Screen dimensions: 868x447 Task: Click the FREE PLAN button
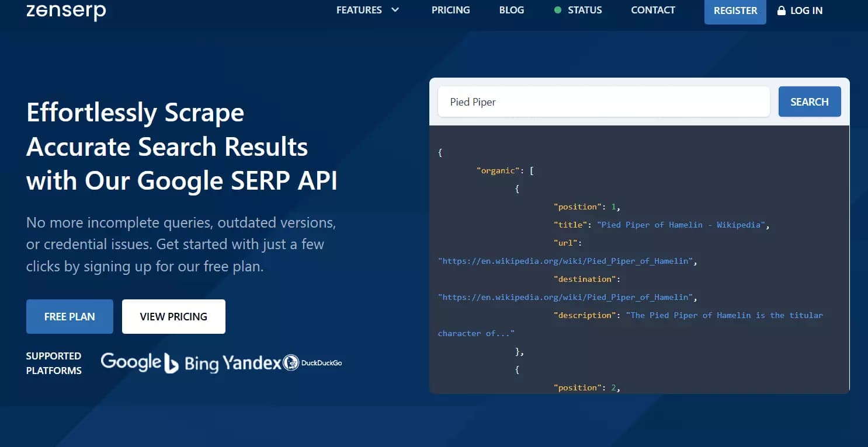(x=70, y=316)
